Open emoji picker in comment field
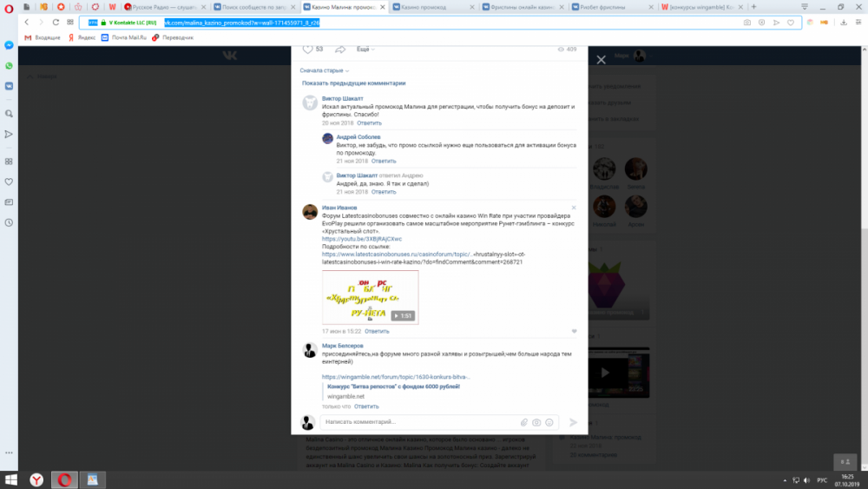 549,422
